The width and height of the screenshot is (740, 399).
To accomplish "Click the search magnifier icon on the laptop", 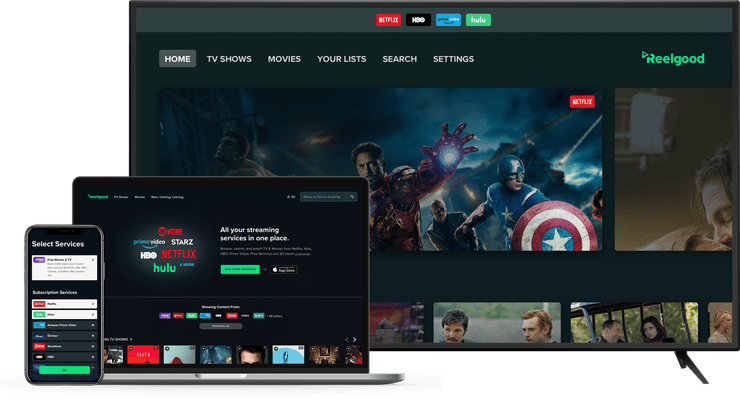I will 352,196.
